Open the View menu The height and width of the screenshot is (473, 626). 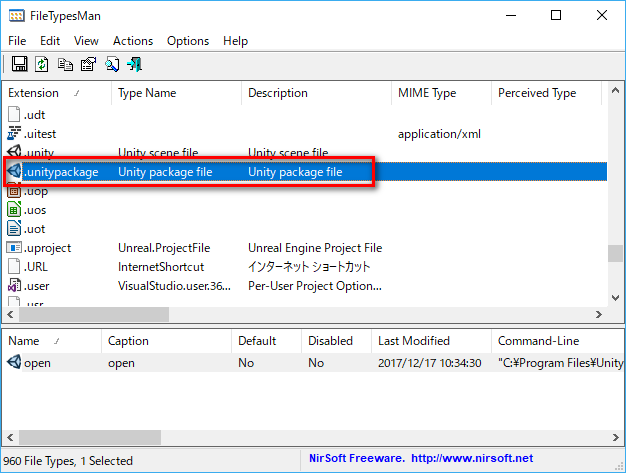click(x=86, y=41)
